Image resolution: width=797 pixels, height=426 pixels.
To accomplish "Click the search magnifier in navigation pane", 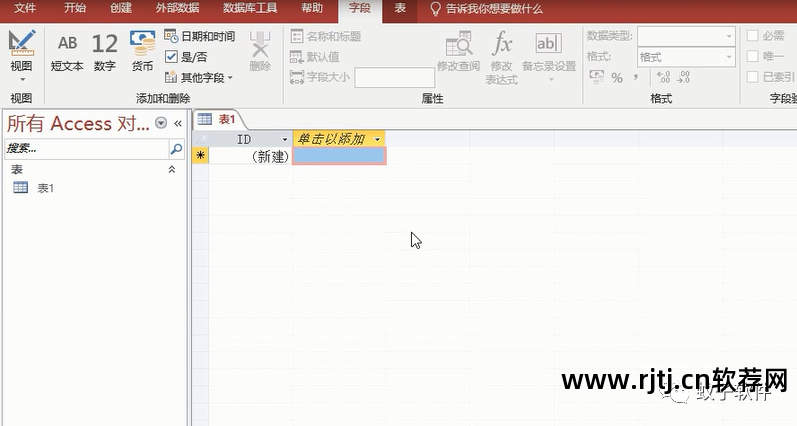I will [176, 150].
